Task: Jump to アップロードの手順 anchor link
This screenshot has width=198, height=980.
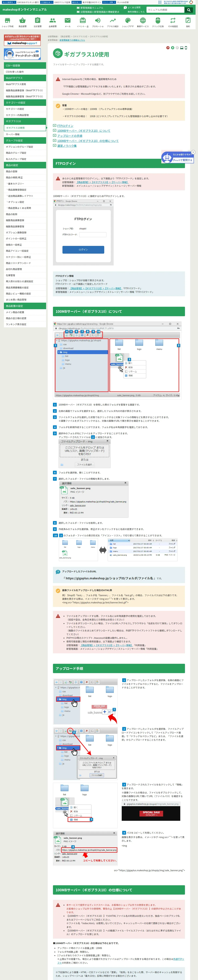Action: 70,136
